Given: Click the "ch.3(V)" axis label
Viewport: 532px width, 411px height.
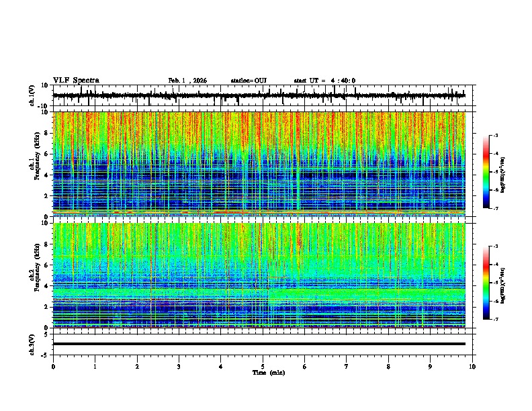Looking at the screenshot, I should [32, 345].
